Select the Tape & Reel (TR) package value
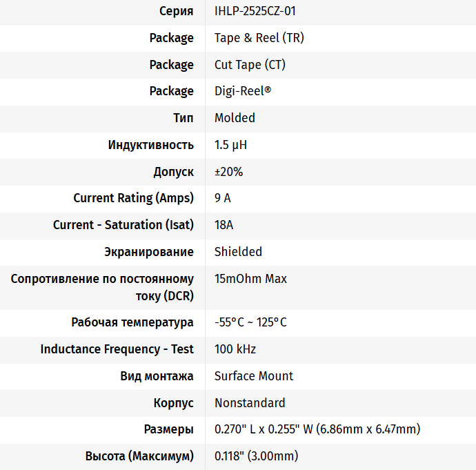 pos(259,38)
